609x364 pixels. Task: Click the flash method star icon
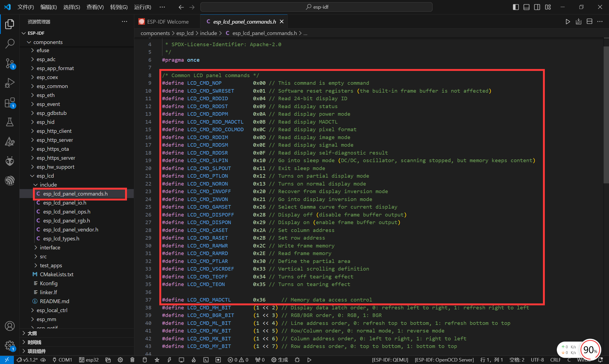[157, 360]
